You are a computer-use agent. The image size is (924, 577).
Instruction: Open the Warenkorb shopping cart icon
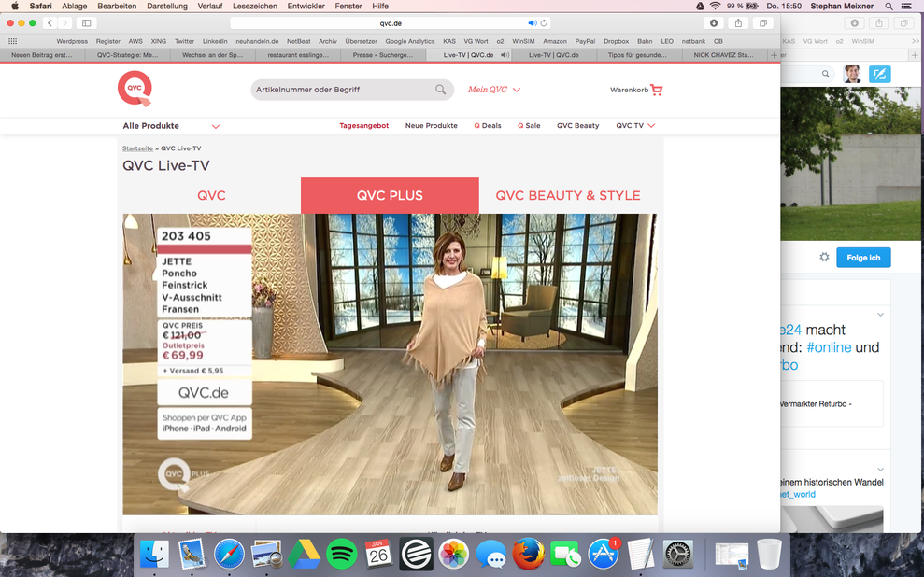point(657,90)
